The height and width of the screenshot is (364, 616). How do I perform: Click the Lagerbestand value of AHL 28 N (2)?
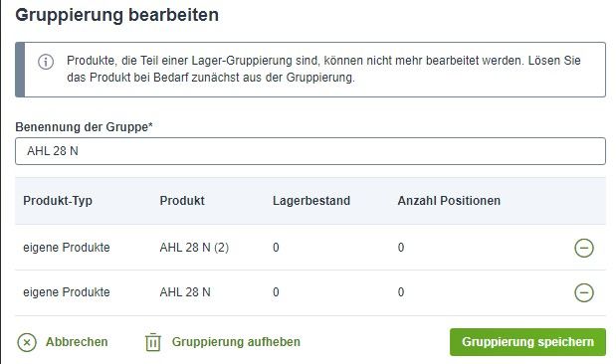pos(276,248)
